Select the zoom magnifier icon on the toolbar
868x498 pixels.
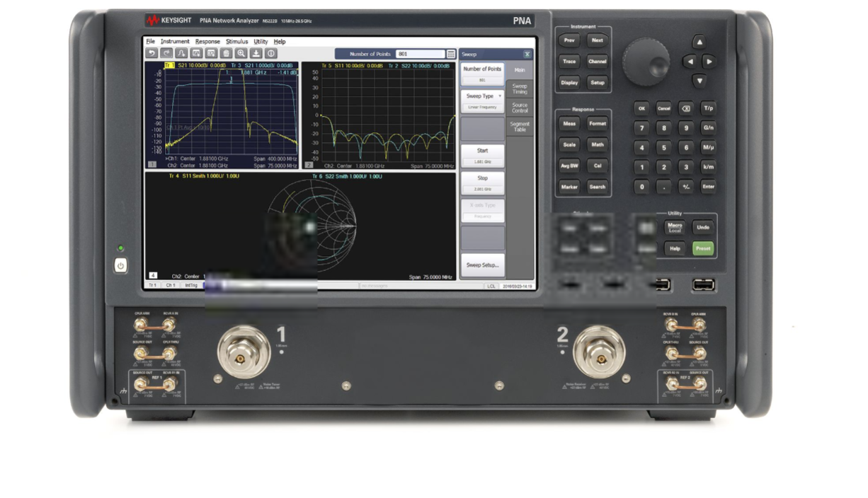pyautogui.click(x=241, y=53)
